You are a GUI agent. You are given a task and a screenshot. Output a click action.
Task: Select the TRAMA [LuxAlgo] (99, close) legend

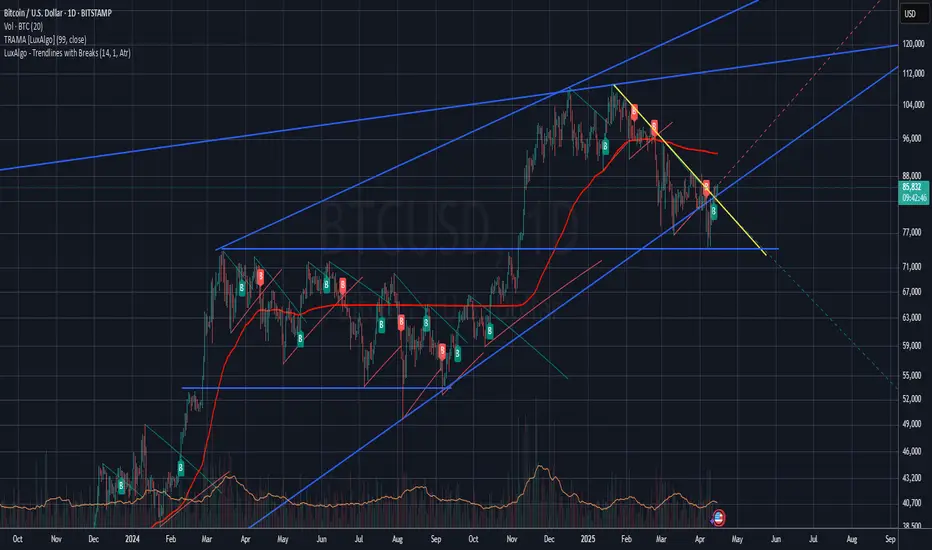click(x=45, y=40)
